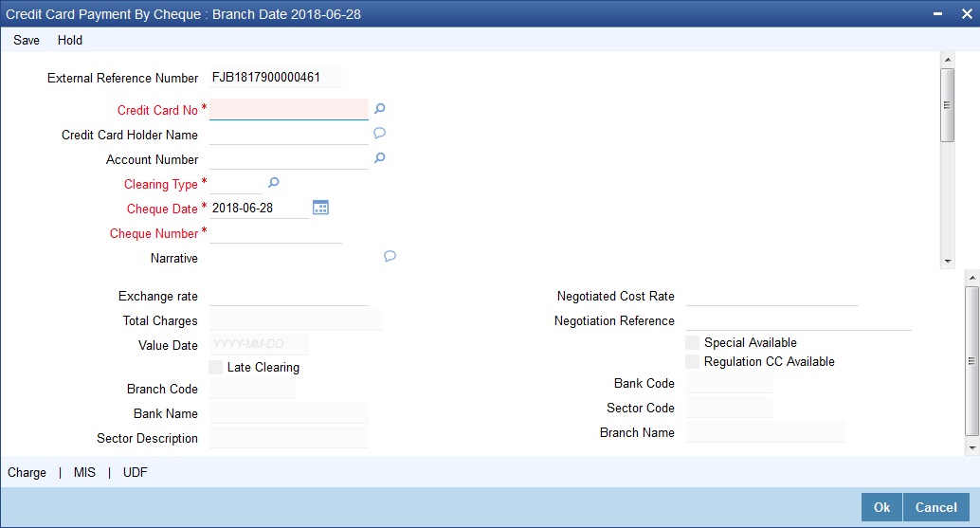Focus the Clearing Type input field
This screenshot has width=980, height=528.
click(x=236, y=184)
